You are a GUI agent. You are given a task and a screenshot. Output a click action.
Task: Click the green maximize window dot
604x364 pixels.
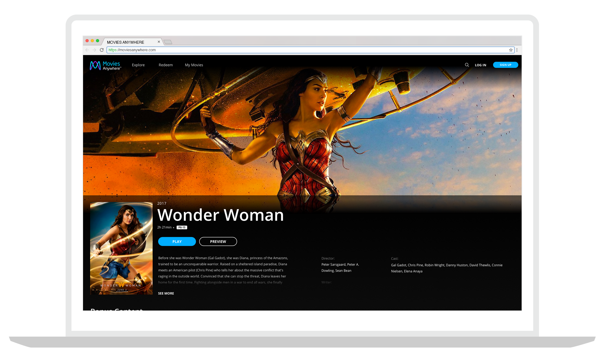98,41
